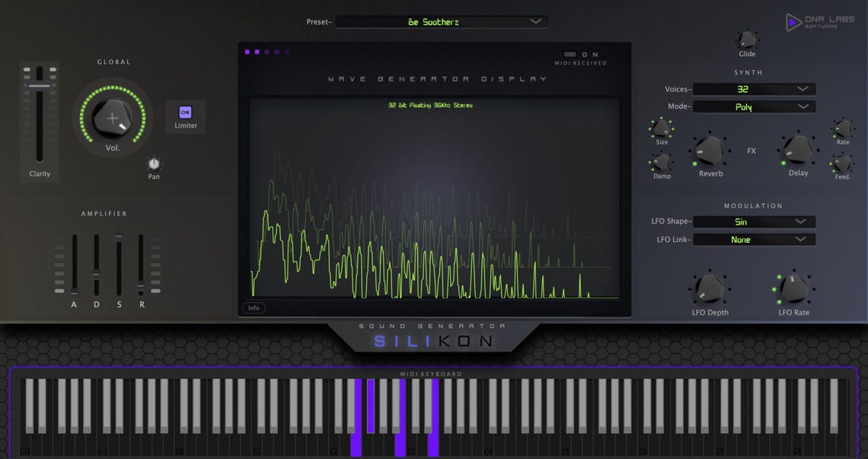
Task: Click the Release (R) amplifier slider
Action: [141, 287]
